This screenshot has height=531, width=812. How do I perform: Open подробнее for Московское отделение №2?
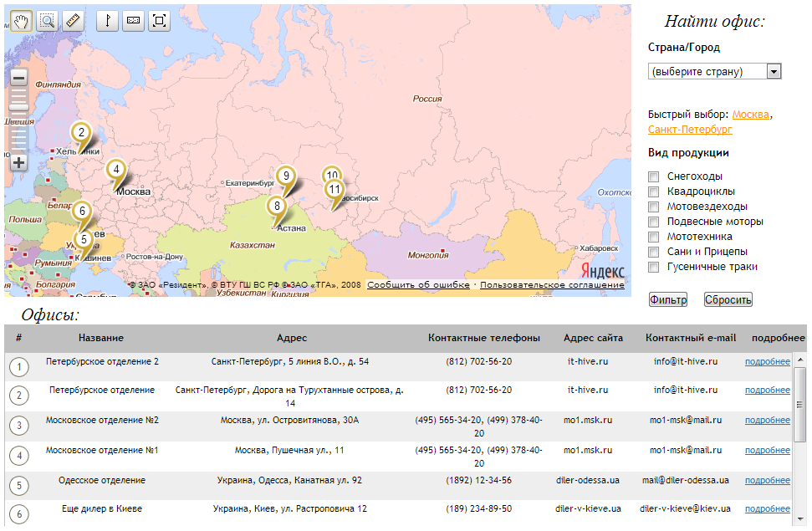coord(768,420)
